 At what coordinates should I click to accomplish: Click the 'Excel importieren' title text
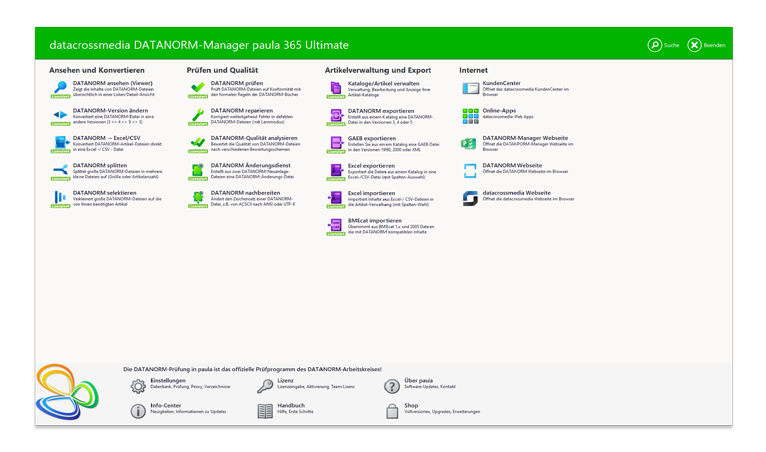(x=371, y=193)
